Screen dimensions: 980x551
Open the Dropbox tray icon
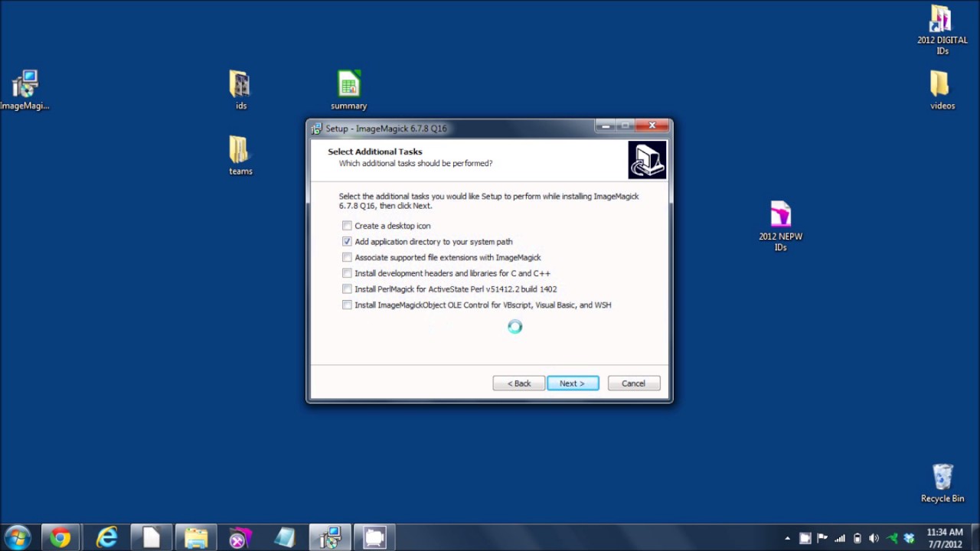coord(909,538)
